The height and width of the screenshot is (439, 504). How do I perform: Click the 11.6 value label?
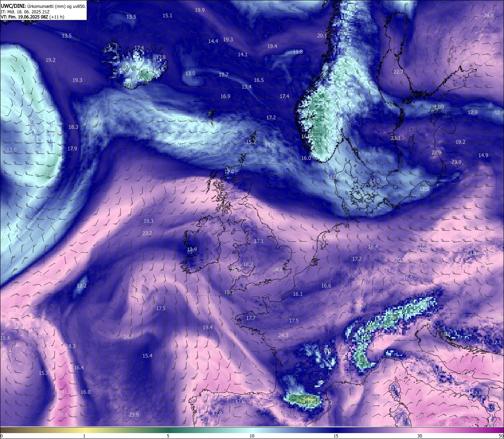point(270,144)
